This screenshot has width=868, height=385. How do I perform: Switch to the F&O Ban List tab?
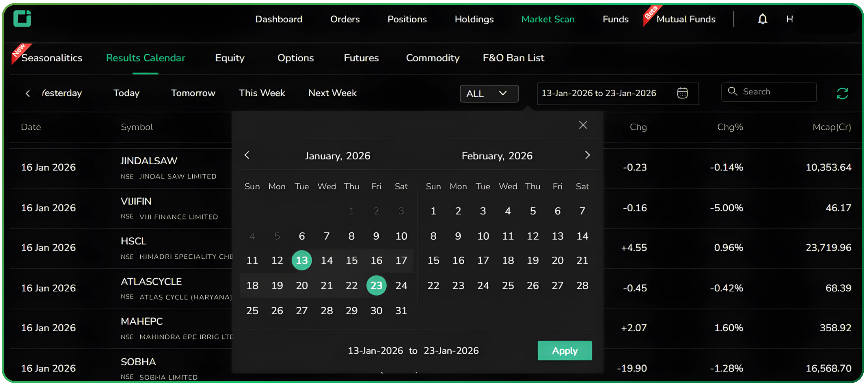point(513,58)
